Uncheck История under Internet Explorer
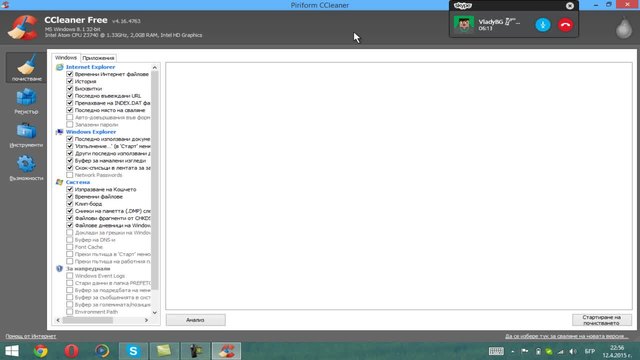This screenshot has width=640, height=360. pyautogui.click(x=70, y=81)
